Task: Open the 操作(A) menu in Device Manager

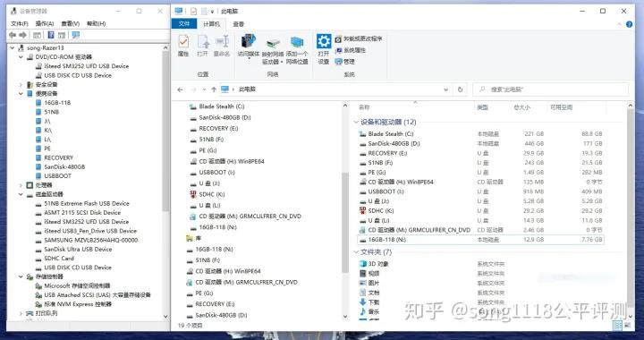Action: (x=45, y=23)
